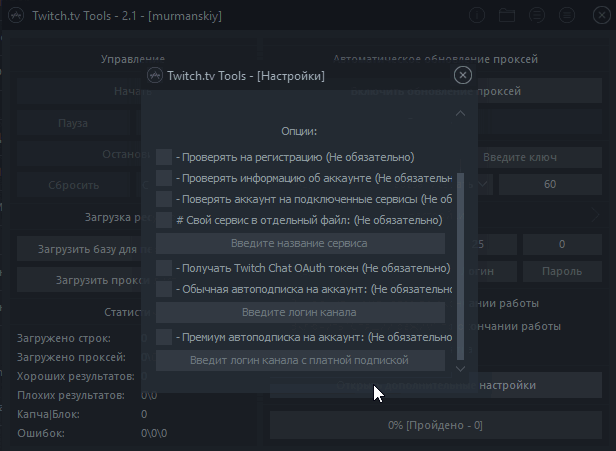The height and width of the screenshot is (451, 616).
Task: Toggle 'Премиум автоподписка на аккаунт' checkbox
Action: coord(164,337)
